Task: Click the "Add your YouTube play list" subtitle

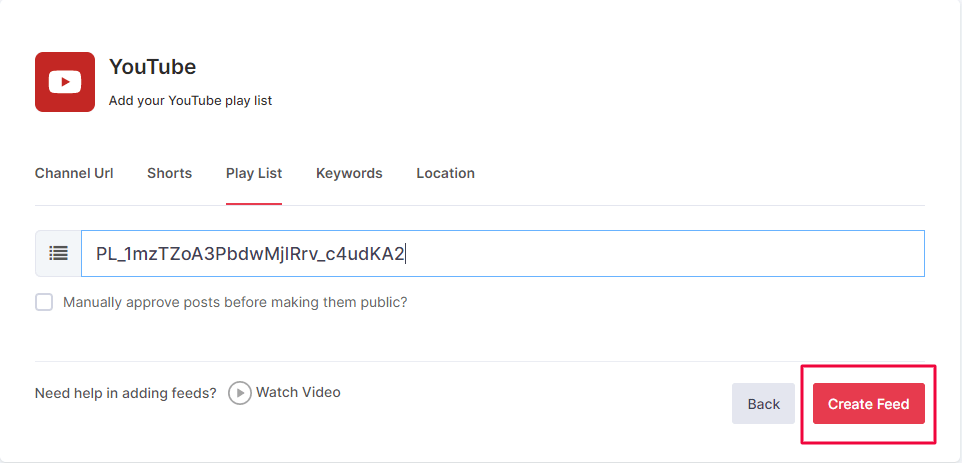Action: coord(190,100)
